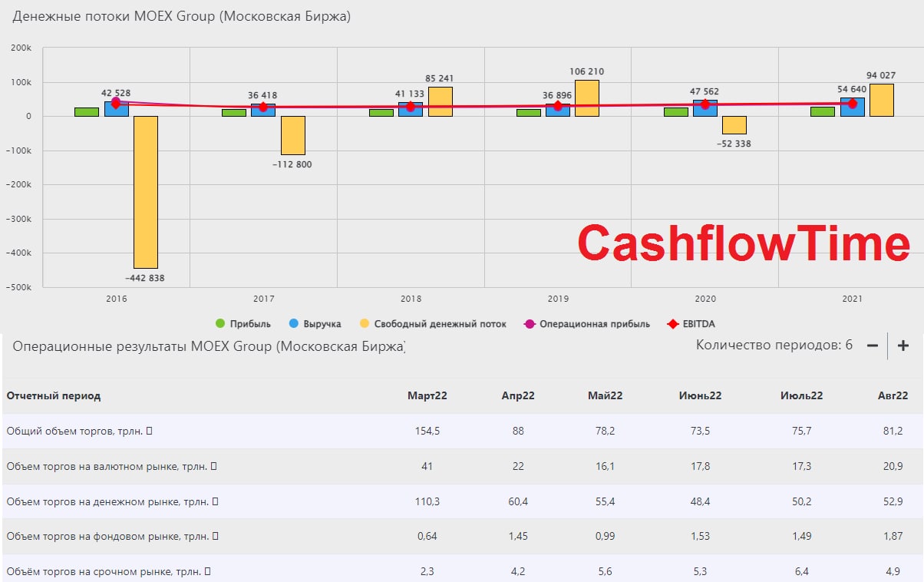
Task: Open info icon for фондовом рынке row
Action: (215, 536)
